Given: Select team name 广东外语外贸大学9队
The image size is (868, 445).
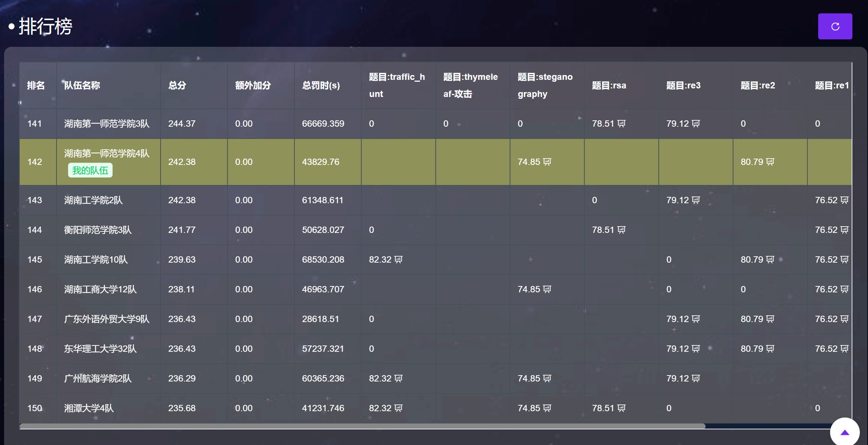Looking at the screenshot, I should point(107,319).
